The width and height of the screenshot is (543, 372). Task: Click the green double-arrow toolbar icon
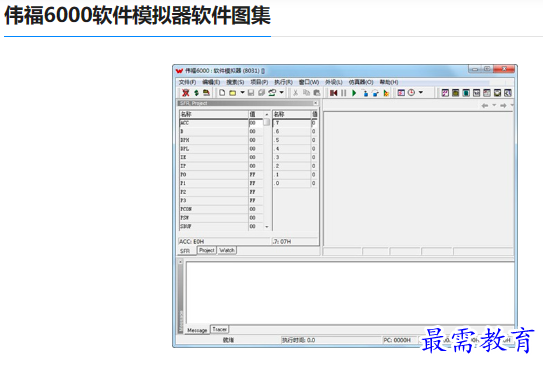196,93
